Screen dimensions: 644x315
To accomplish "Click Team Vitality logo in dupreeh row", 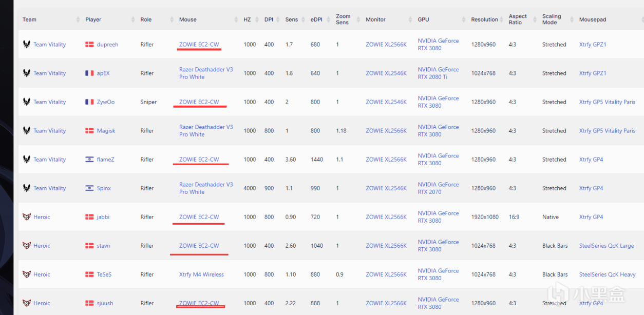I will pos(27,45).
